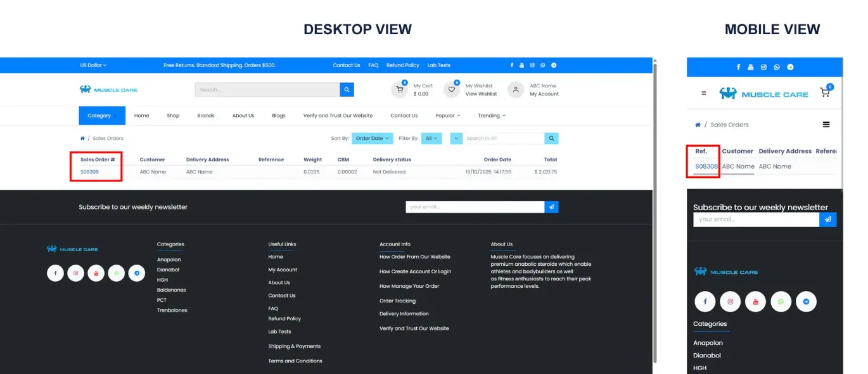868x374 pixels.
Task: Open the mobile hamburger menu beside logo
Action: [x=703, y=94]
